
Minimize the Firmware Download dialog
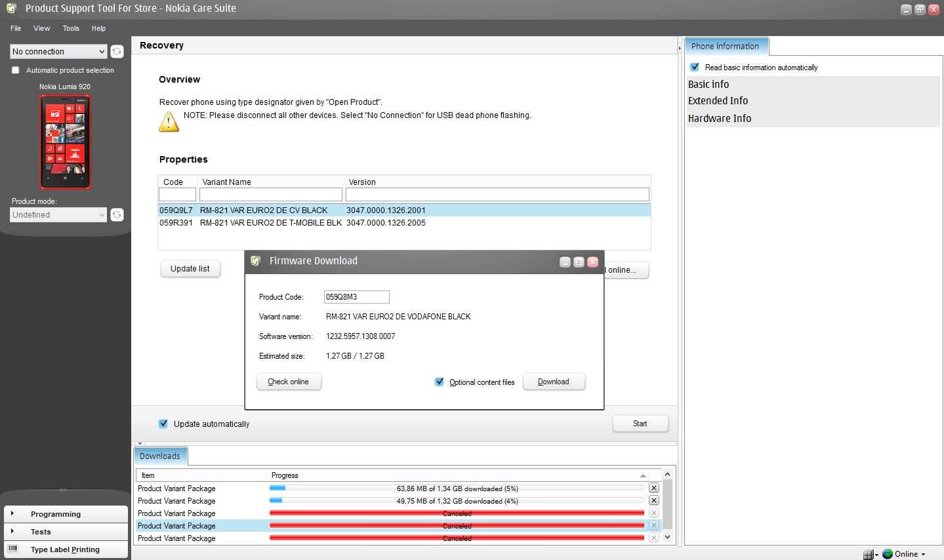point(565,262)
